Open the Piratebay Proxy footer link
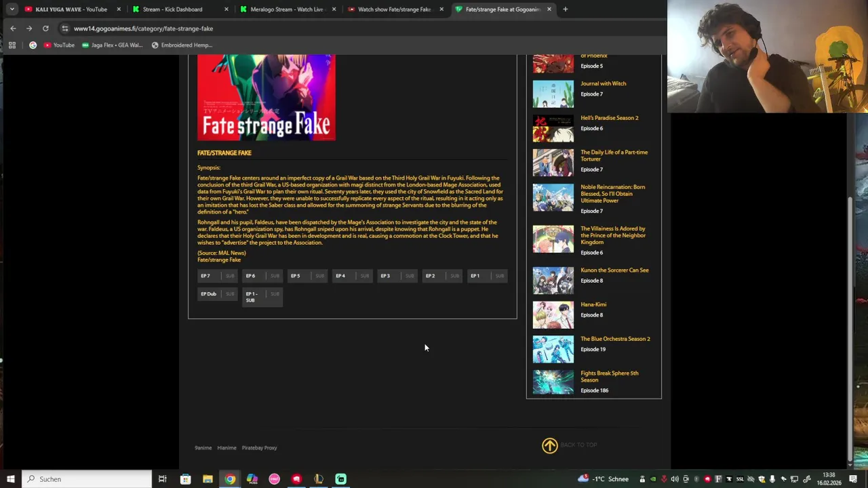This screenshot has width=868, height=488. click(x=259, y=448)
